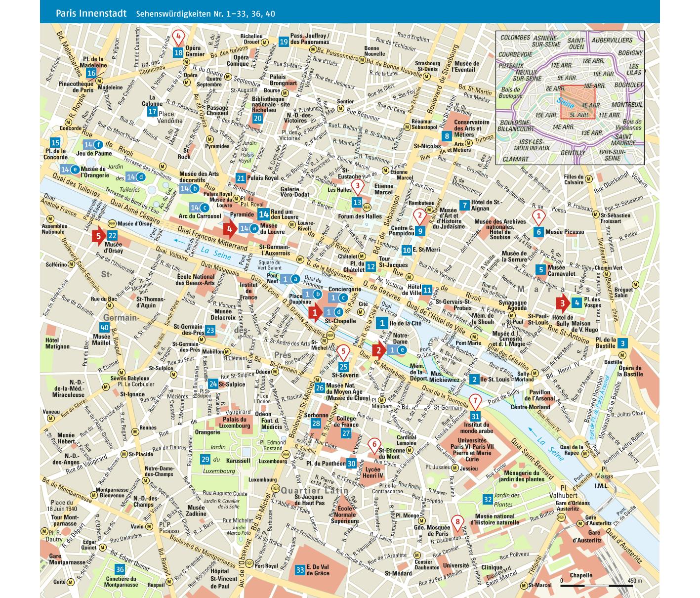Click red pin 7 above Institut du monde arabe
Screen dimensions: 700x598
pos(475,401)
